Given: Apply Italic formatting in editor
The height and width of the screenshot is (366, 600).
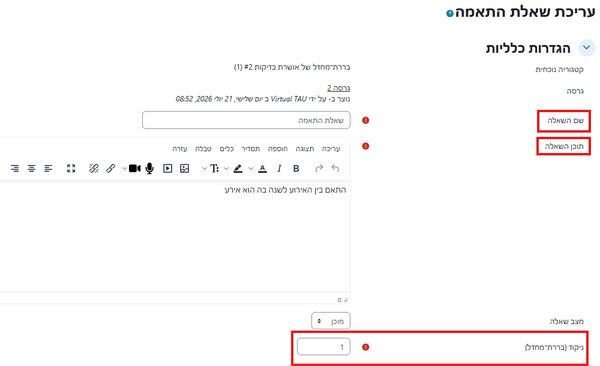Looking at the screenshot, I should click(279, 168).
